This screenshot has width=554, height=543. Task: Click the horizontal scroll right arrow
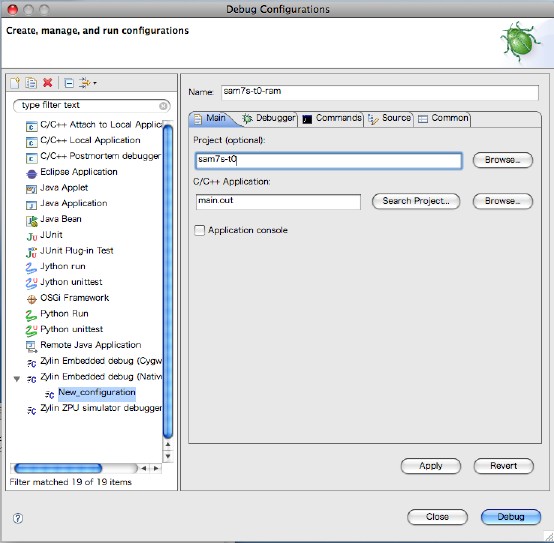(156, 468)
